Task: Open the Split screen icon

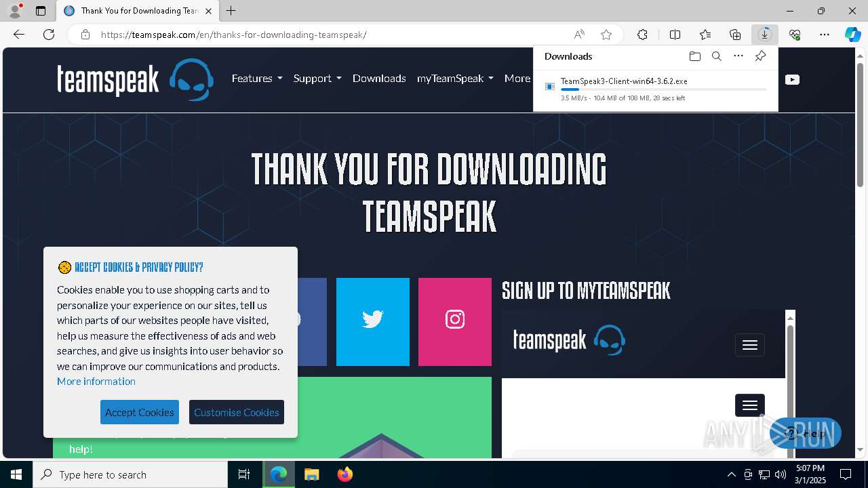Action: 675,35
